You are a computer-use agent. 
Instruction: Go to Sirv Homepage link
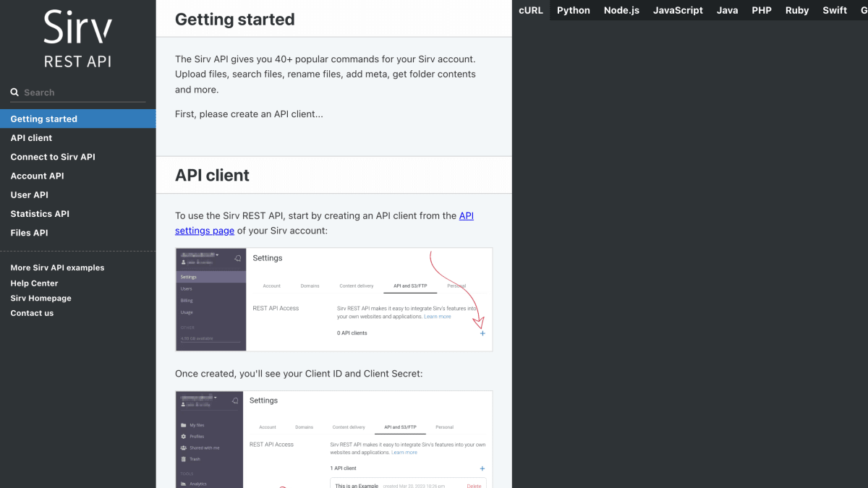point(41,298)
